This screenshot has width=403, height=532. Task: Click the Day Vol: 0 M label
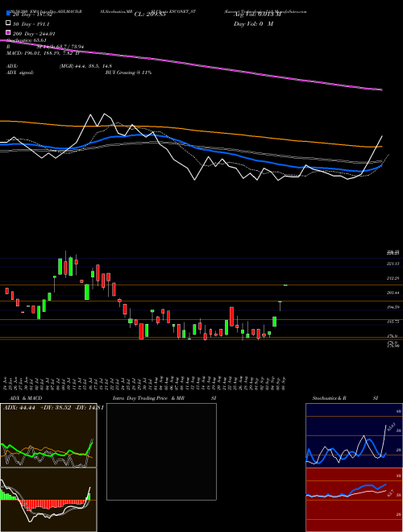(253, 23)
